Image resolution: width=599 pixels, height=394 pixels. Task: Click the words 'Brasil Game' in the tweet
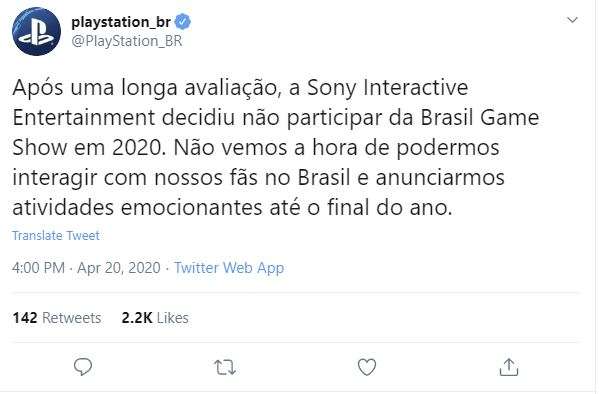point(480,117)
